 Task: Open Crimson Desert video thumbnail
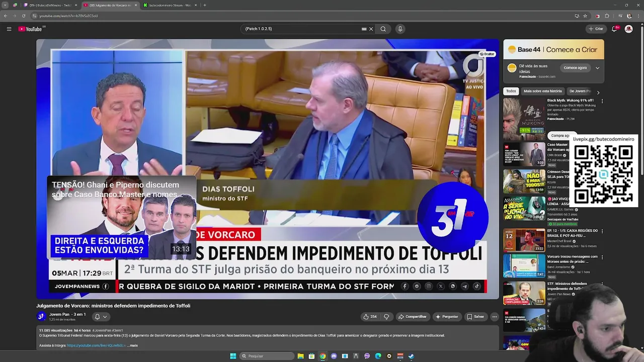pyautogui.click(x=524, y=181)
